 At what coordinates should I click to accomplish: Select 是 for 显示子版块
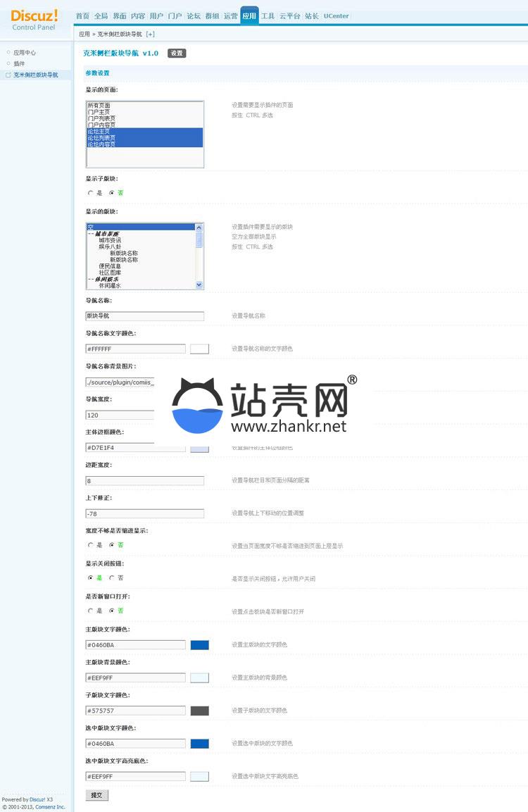[x=90, y=193]
